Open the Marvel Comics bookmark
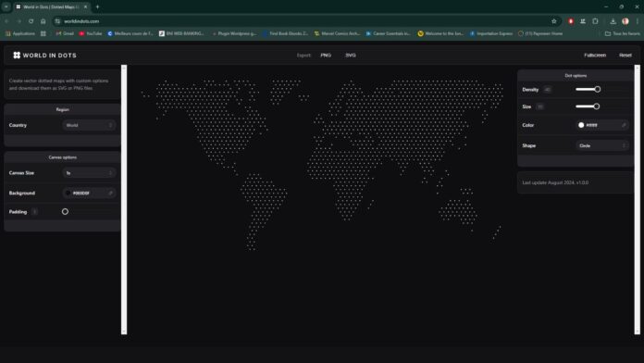This screenshot has height=363, width=644. coord(337,33)
